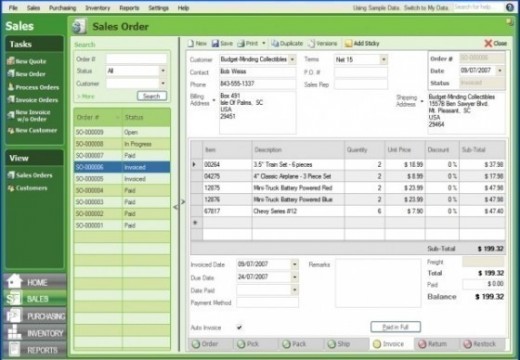520x360 pixels.
Task: Click the Ship workflow step
Action: [x=339, y=344]
